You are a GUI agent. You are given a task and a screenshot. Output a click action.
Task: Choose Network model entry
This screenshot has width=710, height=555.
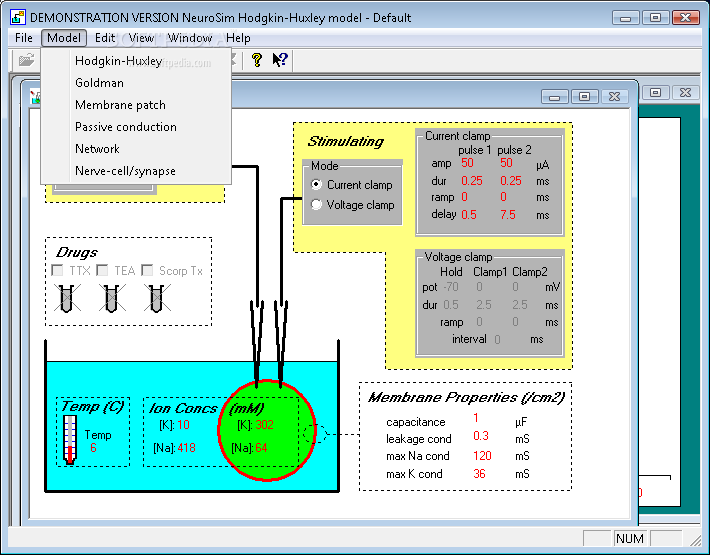tap(136, 148)
